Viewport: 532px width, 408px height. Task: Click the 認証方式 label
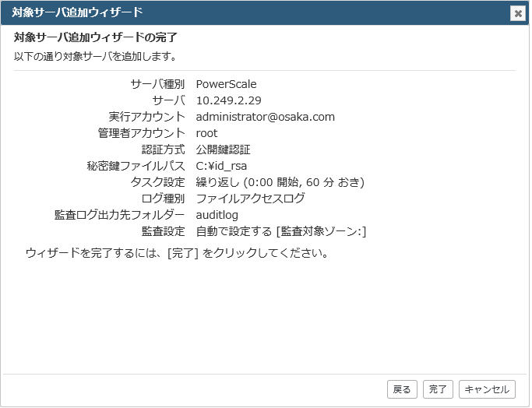click(x=164, y=149)
